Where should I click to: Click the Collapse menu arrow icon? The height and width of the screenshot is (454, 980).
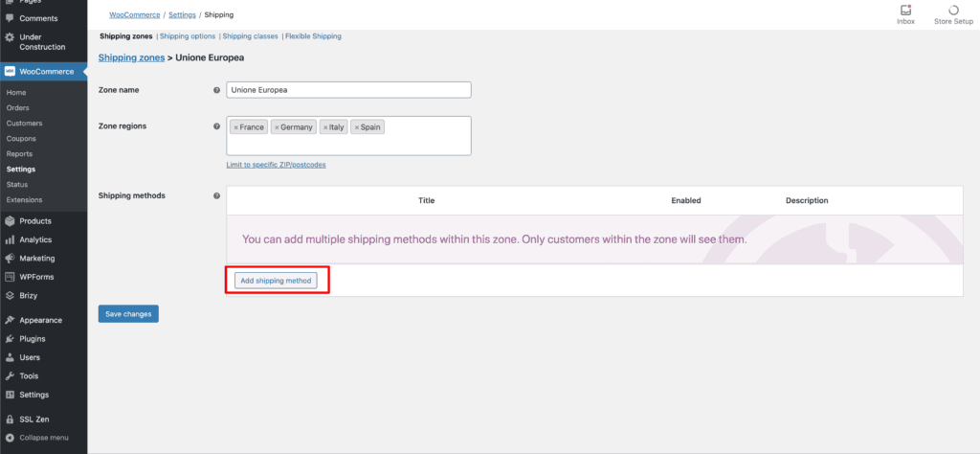[x=10, y=438]
